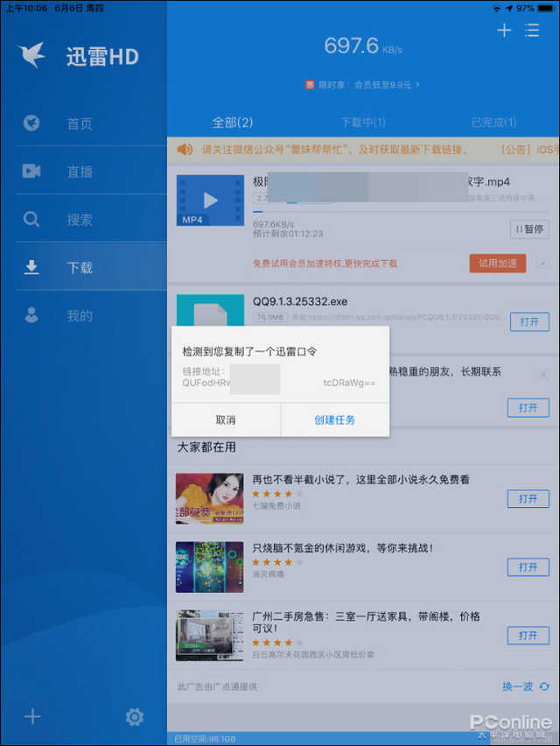Click the 再也不看半截小说了 ad title

pyautogui.click(x=360, y=480)
